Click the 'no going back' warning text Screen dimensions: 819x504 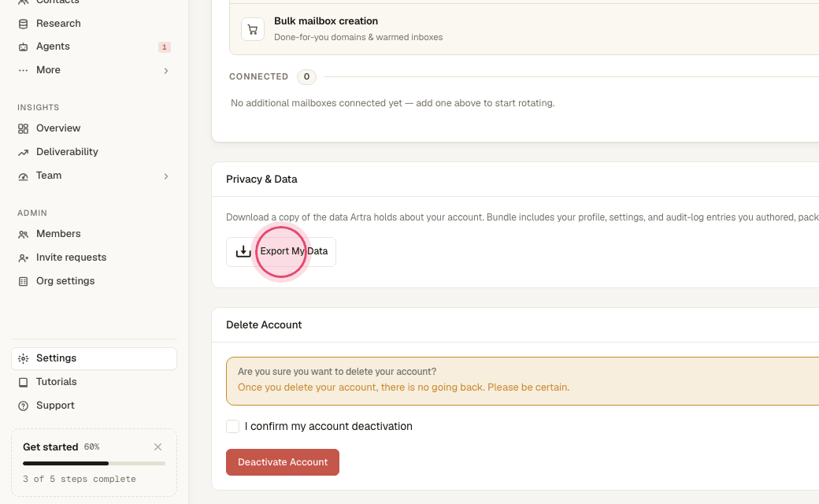(x=403, y=387)
